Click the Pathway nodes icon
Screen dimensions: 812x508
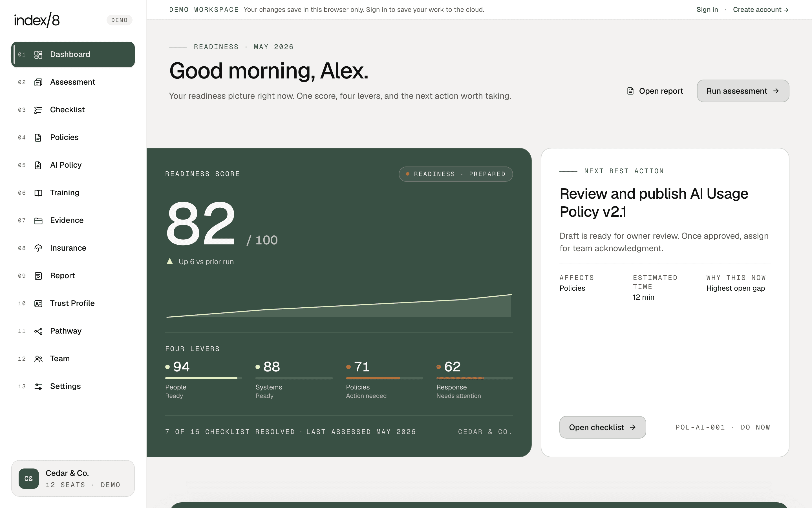tap(38, 331)
